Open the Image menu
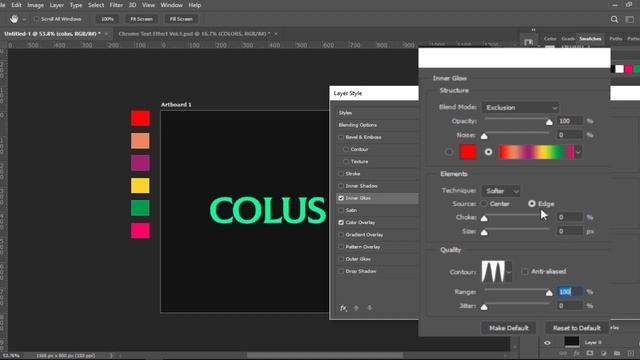Screen dimensions: 640x360 (36, 5)
